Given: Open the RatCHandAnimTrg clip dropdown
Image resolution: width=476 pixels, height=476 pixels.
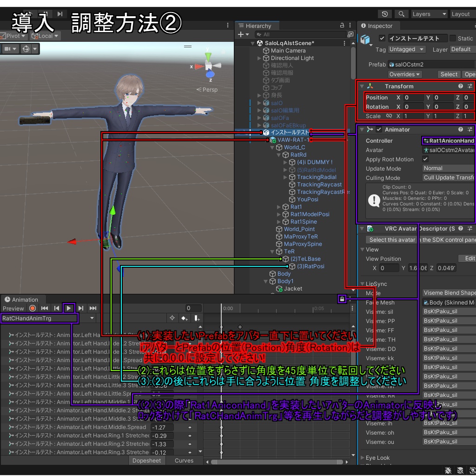Looking at the screenshot, I should tap(48, 318).
